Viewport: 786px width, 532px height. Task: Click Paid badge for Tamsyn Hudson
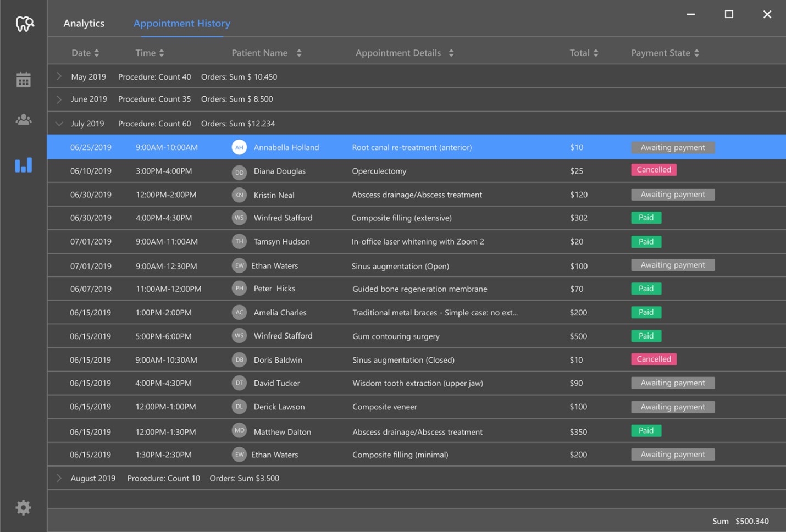pyautogui.click(x=646, y=242)
